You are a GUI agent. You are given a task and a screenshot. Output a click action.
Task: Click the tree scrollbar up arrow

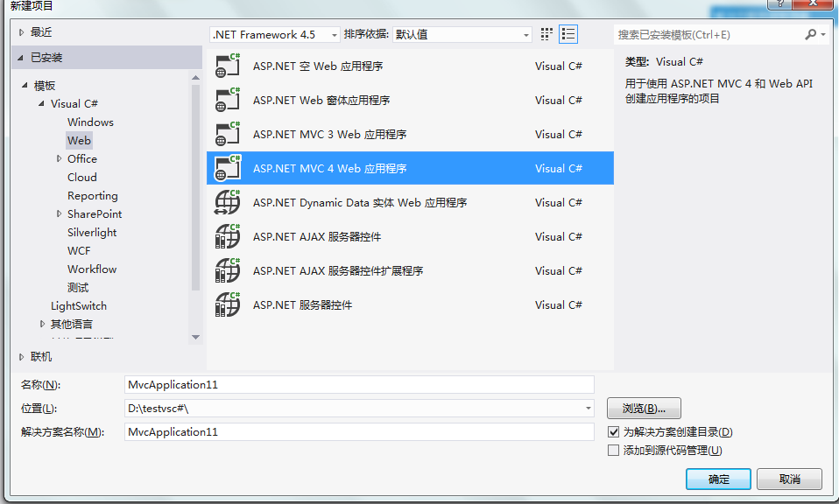tap(196, 78)
